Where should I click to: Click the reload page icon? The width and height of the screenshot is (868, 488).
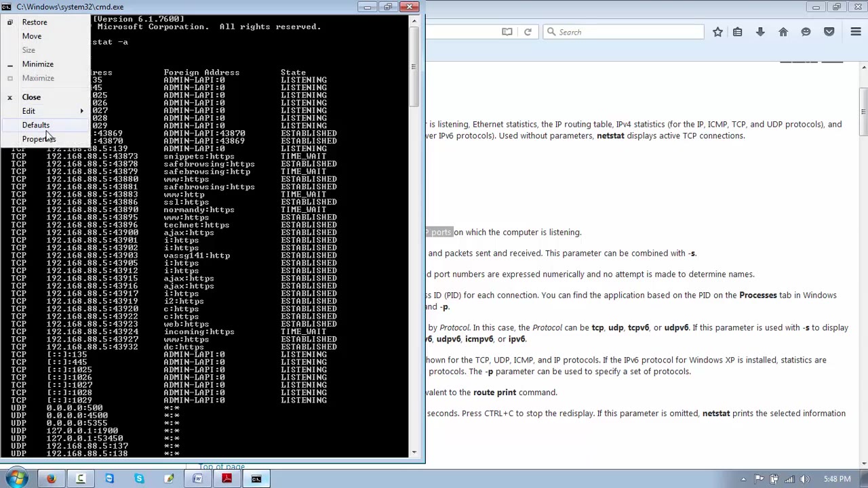(528, 32)
